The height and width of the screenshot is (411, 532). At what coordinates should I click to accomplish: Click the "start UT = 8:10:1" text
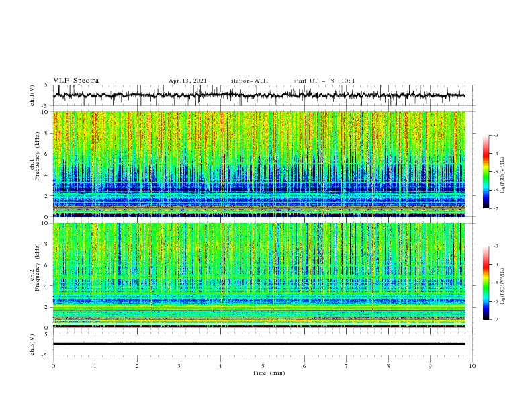tap(324, 81)
